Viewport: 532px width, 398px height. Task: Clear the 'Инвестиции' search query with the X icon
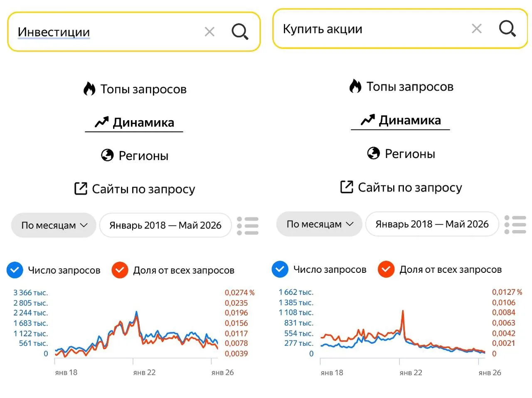pyautogui.click(x=209, y=32)
